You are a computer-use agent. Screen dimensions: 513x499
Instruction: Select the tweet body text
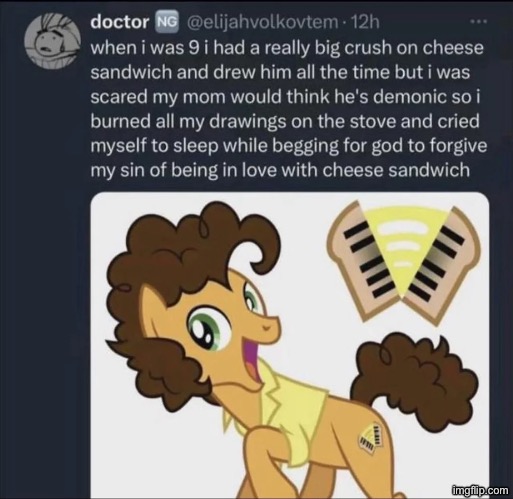(289, 109)
